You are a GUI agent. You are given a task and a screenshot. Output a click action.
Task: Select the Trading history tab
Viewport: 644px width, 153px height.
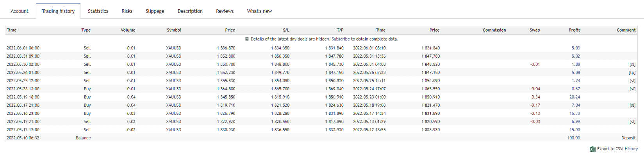point(58,11)
